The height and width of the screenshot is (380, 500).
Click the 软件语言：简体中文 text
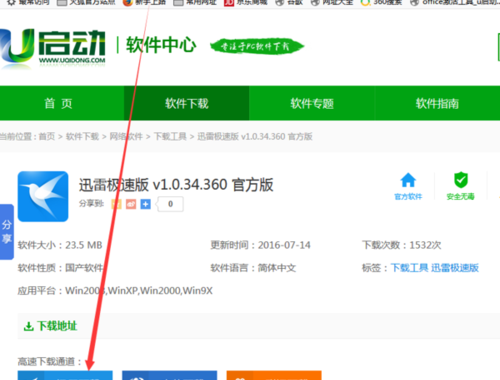click(x=253, y=268)
